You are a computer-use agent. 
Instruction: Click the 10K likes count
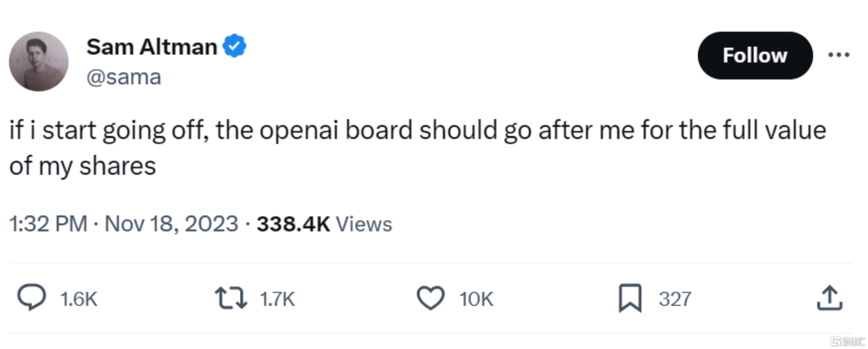coord(476,299)
